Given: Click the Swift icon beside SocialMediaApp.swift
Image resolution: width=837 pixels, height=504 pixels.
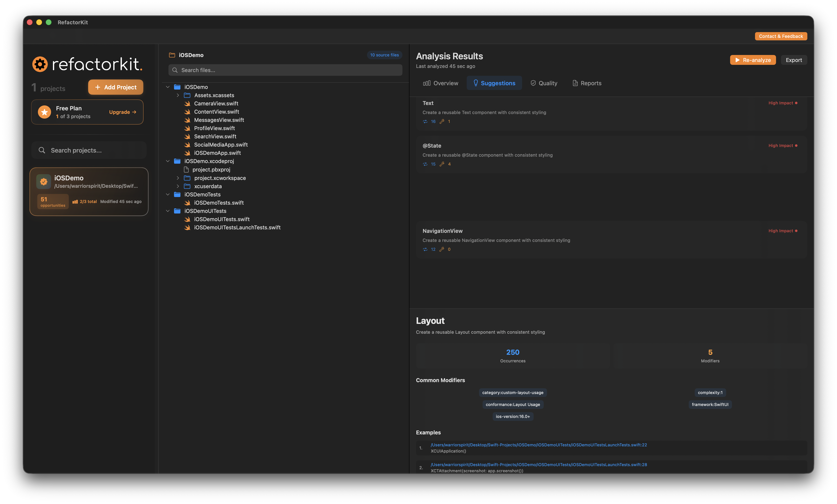Looking at the screenshot, I should click(x=187, y=145).
